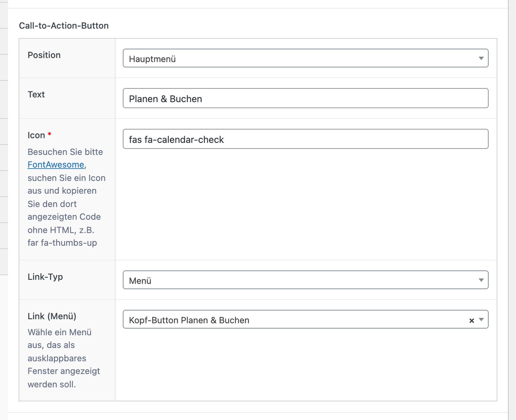The height and width of the screenshot is (420, 516).
Task: Click the Text field containing Planen & Buchen
Action: point(305,98)
